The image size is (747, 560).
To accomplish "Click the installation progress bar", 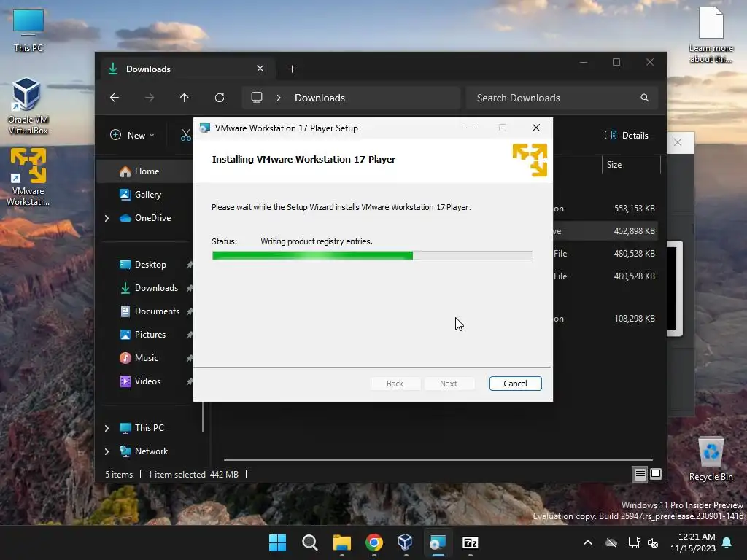I will tap(373, 256).
